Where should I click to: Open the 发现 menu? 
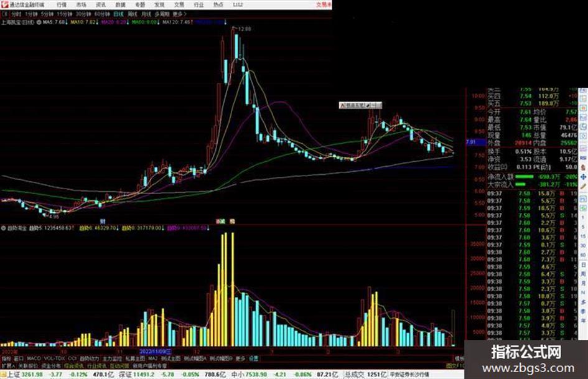pos(159,4)
